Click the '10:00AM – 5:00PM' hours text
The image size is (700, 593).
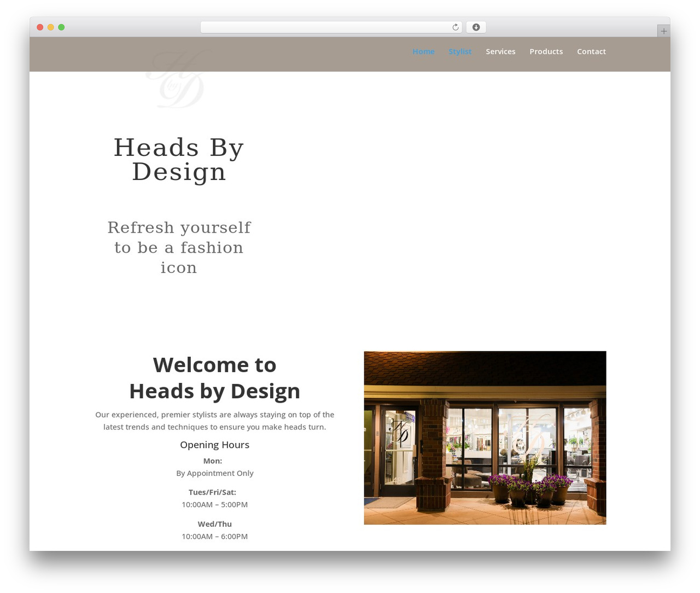(x=214, y=504)
